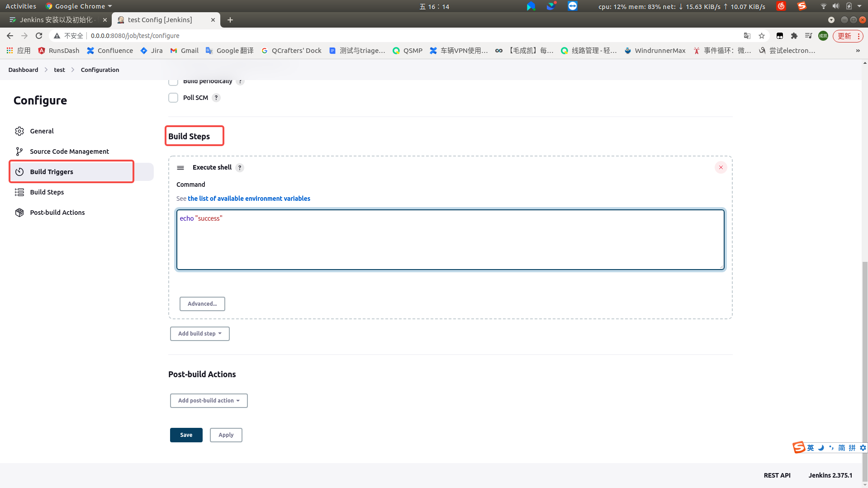This screenshot has height=488, width=868.
Task: Reload the current page
Action: coord(39,36)
